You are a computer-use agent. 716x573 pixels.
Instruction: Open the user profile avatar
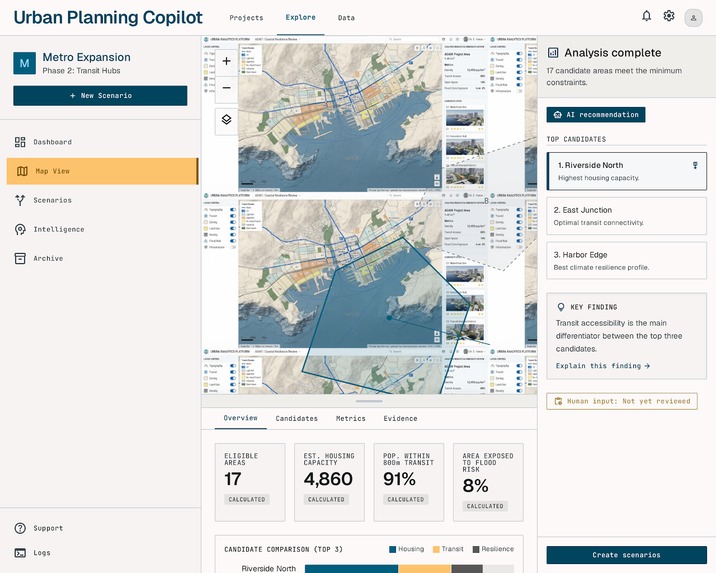click(693, 18)
